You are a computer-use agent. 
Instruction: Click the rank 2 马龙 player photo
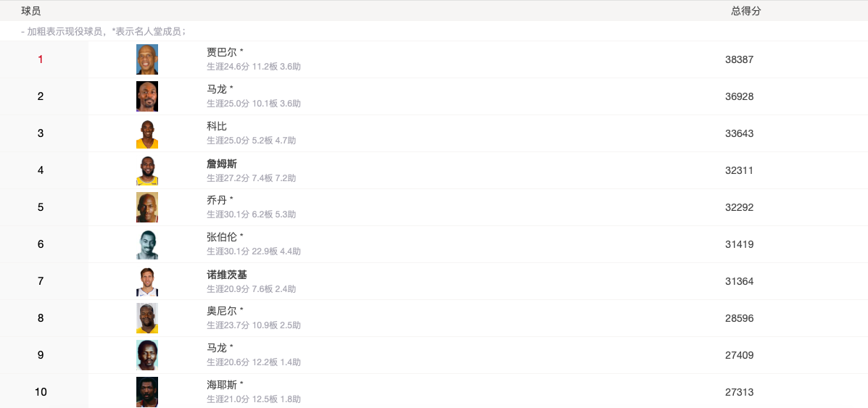(x=147, y=96)
